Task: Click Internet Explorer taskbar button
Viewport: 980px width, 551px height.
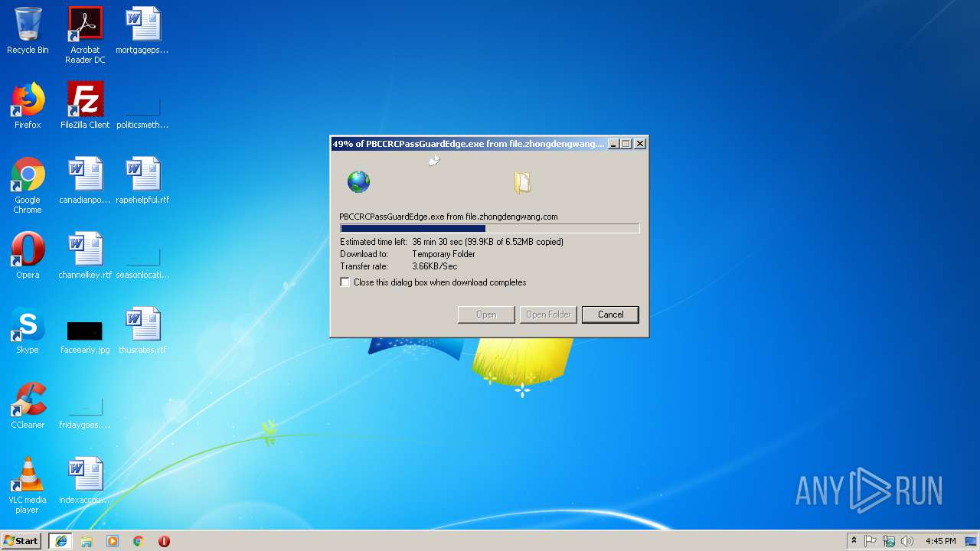Action: coord(60,541)
